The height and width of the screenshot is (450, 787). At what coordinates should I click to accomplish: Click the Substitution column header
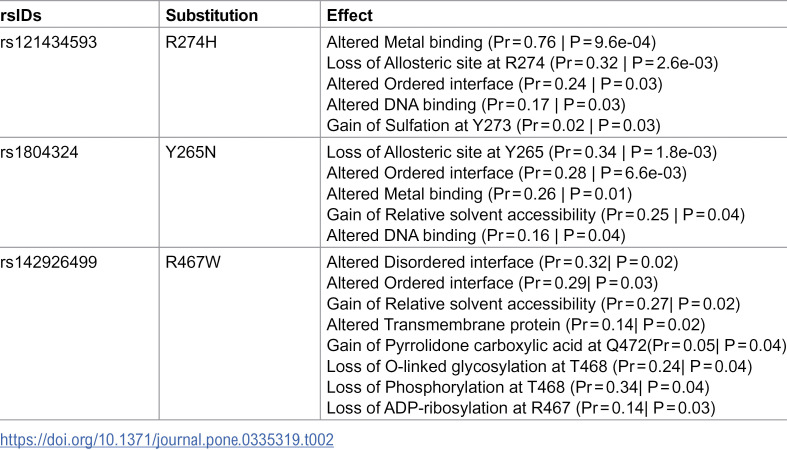point(212,16)
